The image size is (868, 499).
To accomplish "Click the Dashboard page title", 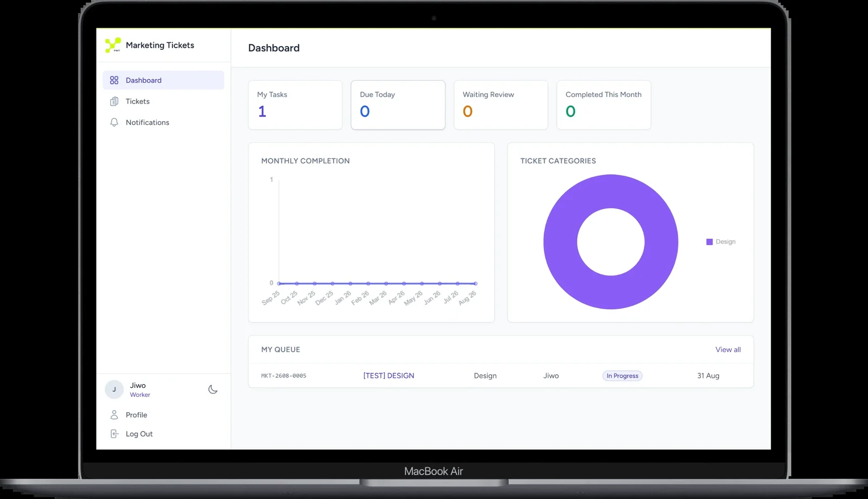I will pos(274,48).
